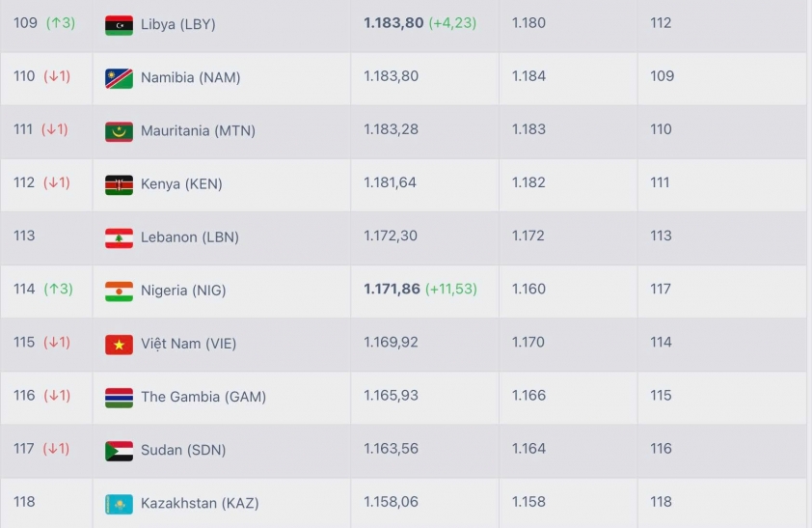Click Mauritania's previous rank value 110

pos(661,129)
